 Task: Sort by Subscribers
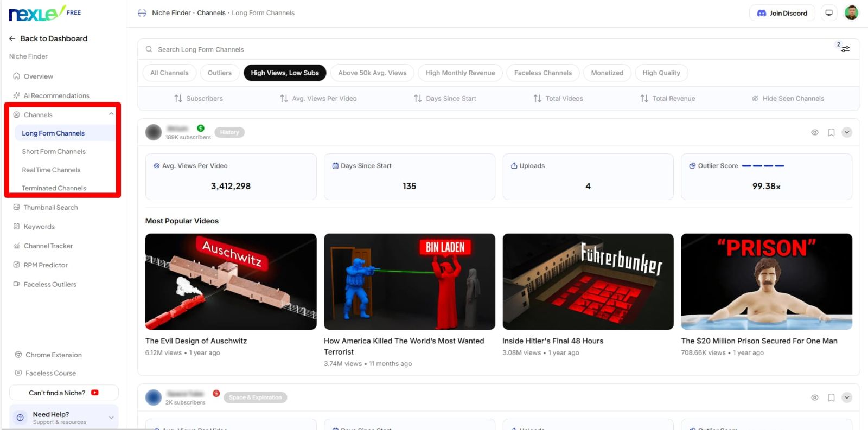(x=199, y=99)
